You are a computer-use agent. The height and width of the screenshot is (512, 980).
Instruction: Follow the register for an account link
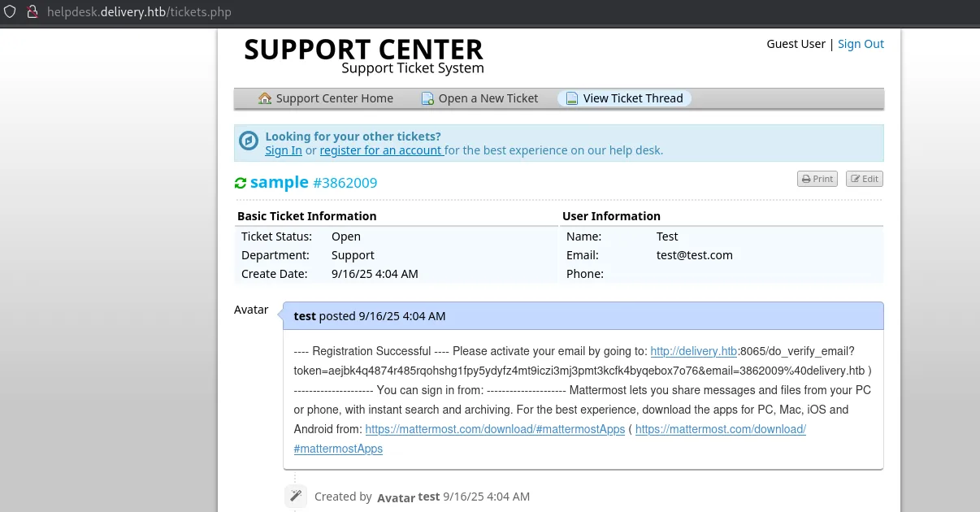[x=381, y=150]
